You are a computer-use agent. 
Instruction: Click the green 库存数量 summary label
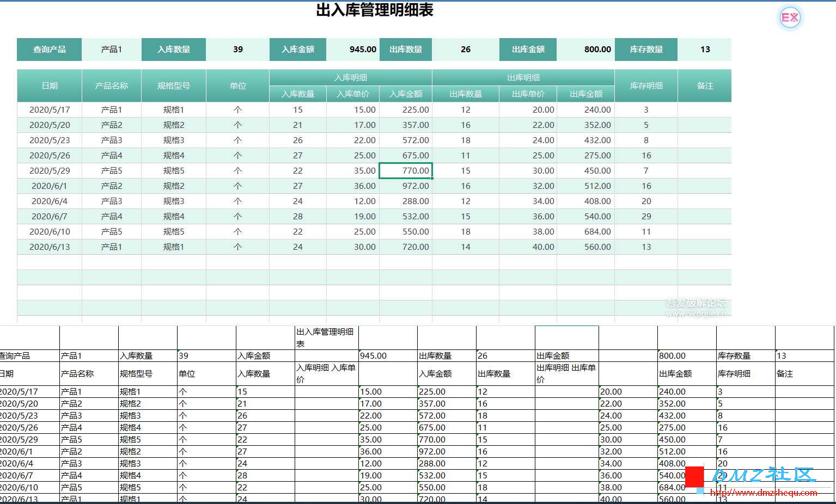point(646,50)
